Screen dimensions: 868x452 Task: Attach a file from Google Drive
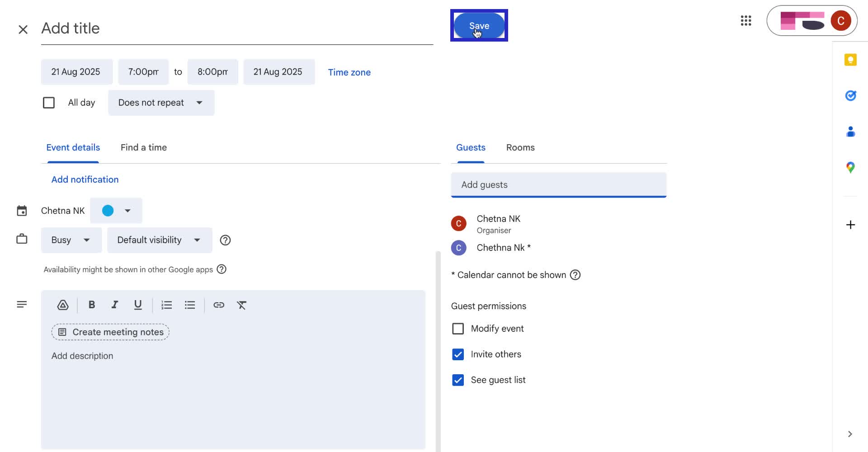coord(63,305)
